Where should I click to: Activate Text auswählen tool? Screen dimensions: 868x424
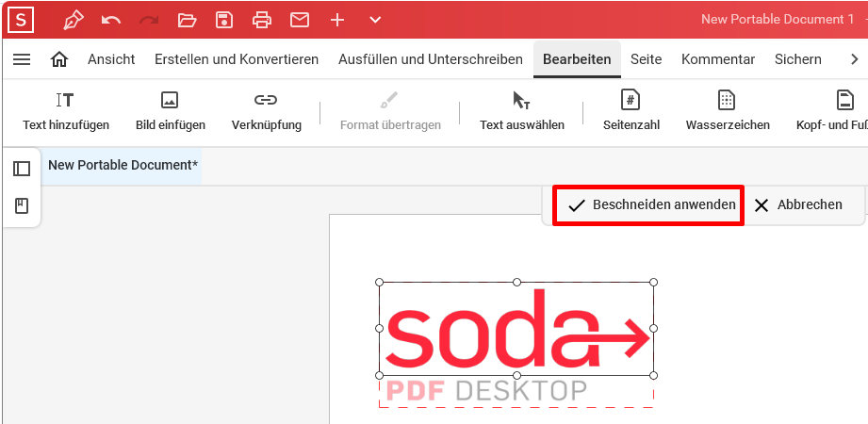pyautogui.click(x=521, y=112)
